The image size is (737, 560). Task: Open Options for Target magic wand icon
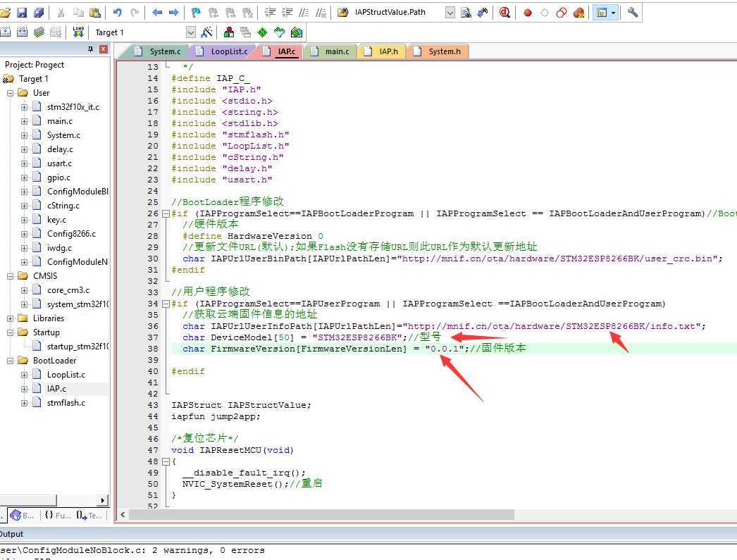[x=206, y=32]
